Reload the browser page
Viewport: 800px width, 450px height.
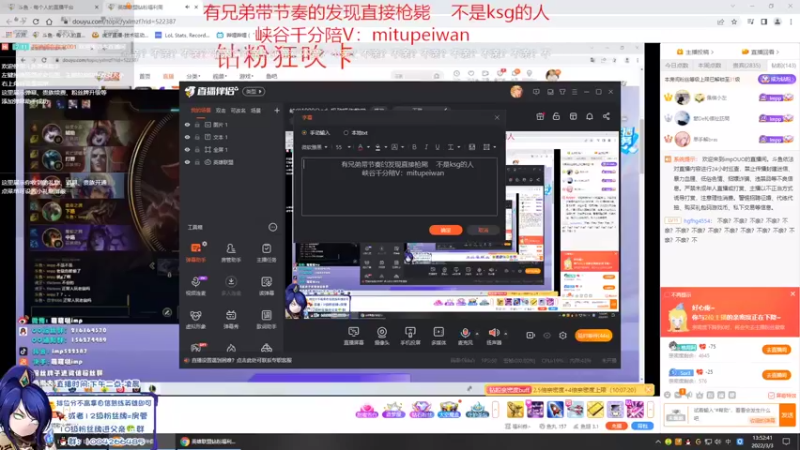(x=36, y=21)
